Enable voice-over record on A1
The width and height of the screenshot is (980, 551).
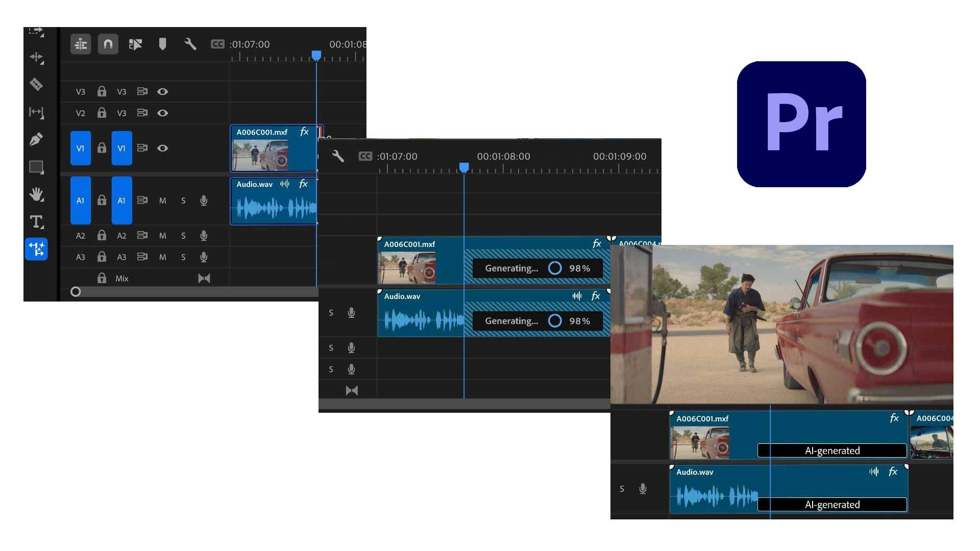[x=204, y=201]
